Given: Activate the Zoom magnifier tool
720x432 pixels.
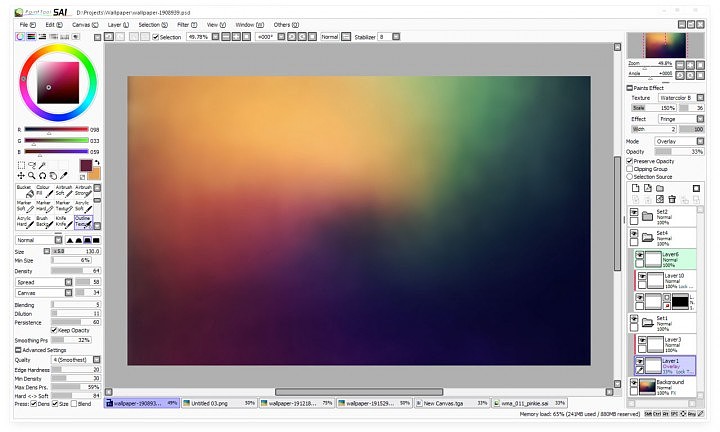Looking at the screenshot, I should 32,175.
